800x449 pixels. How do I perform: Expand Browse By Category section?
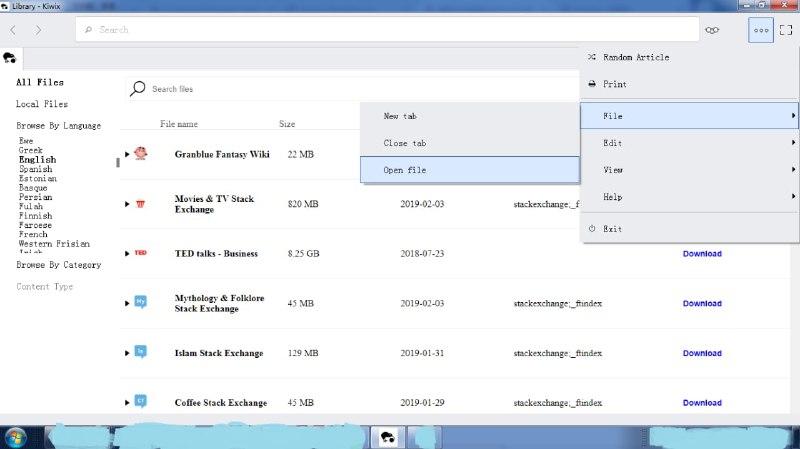pos(59,265)
